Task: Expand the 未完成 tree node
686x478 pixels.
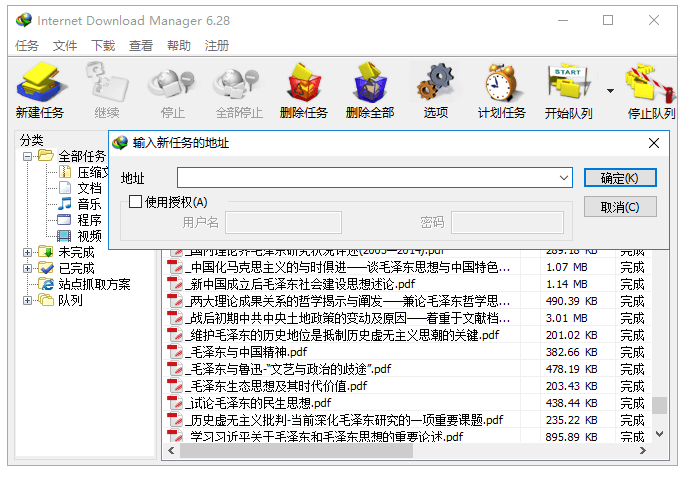Action: [x=27, y=252]
